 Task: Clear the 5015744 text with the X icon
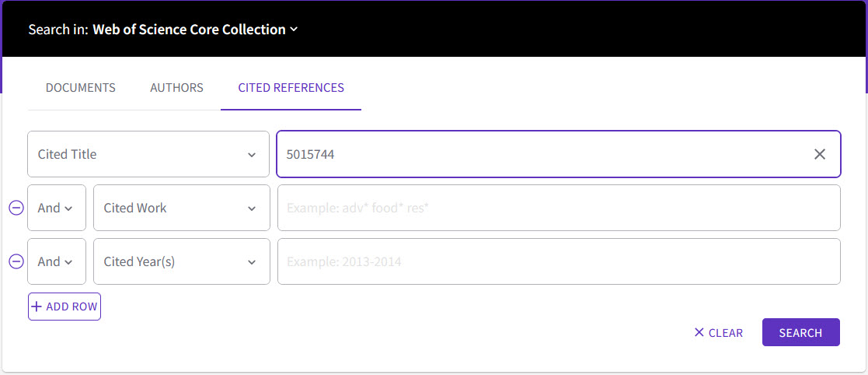(x=819, y=155)
